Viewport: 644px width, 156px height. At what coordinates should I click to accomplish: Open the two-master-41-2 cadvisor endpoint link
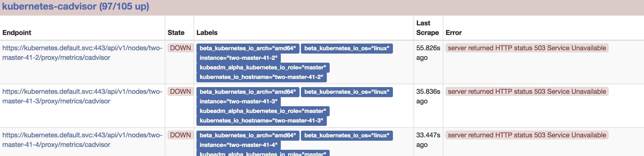point(82,53)
